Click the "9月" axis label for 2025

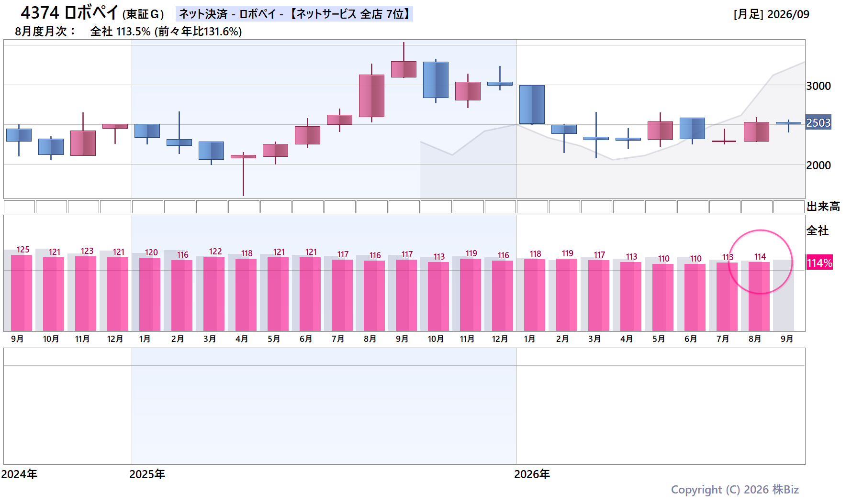tap(402, 339)
